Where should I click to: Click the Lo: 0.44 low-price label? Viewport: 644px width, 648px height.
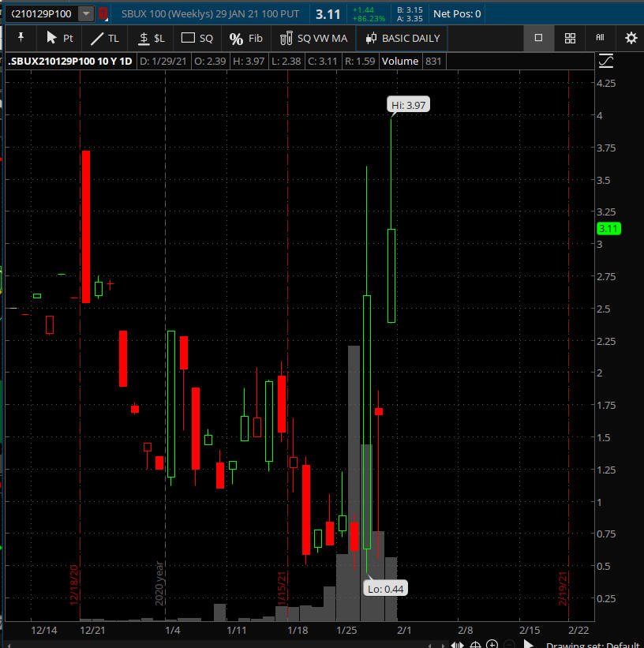[x=385, y=589]
